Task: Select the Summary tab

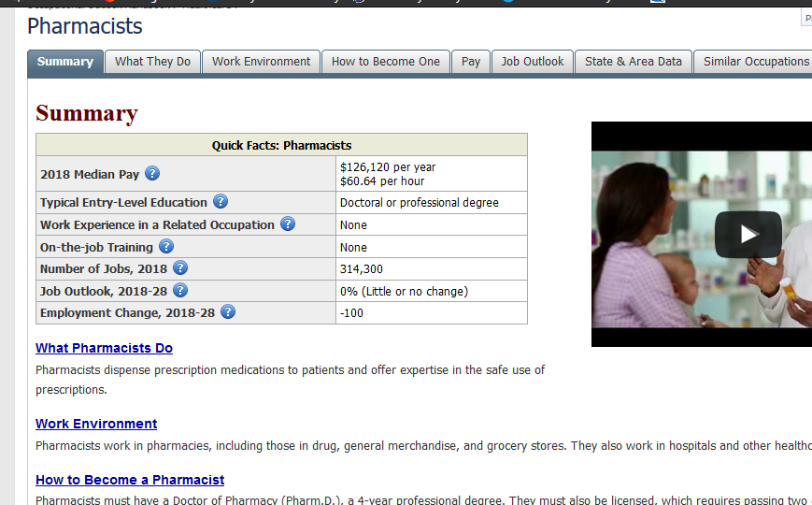Action: [x=65, y=62]
